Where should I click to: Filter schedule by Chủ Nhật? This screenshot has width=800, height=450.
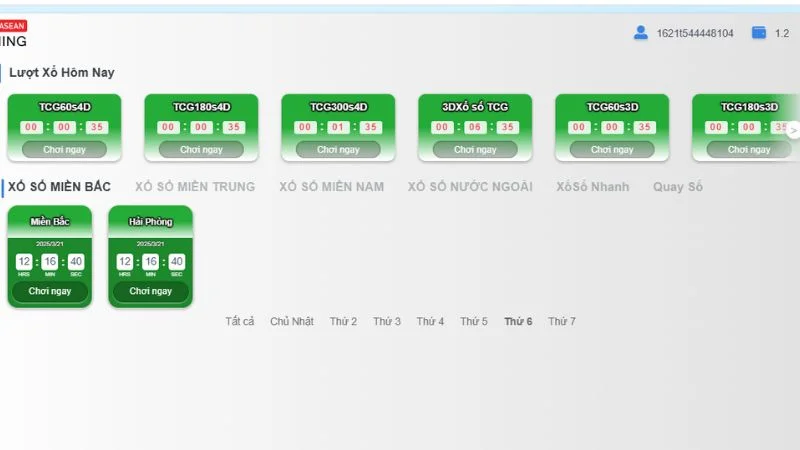(292, 322)
